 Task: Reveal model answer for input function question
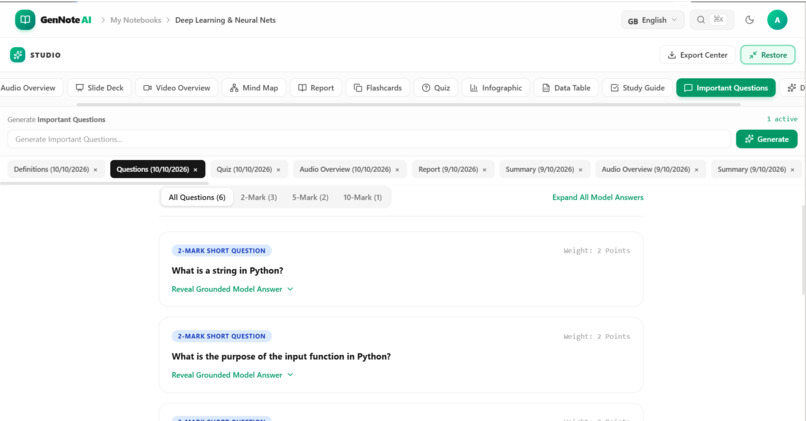tap(232, 375)
